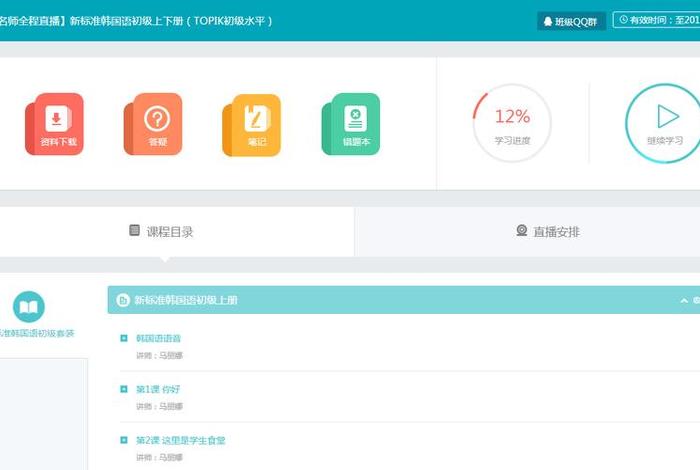Click the list icon beside 课程目录
700x470 pixels.
tap(134, 230)
